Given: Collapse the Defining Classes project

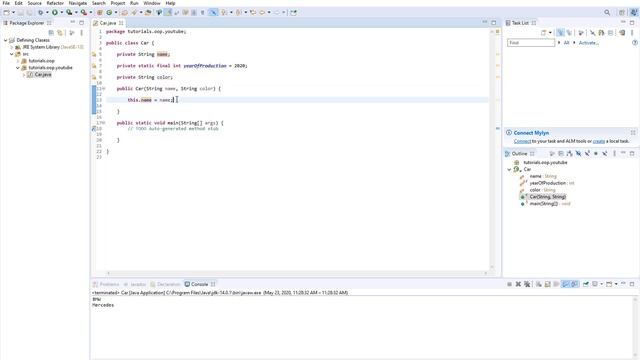Looking at the screenshot, I should (x=6, y=40).
